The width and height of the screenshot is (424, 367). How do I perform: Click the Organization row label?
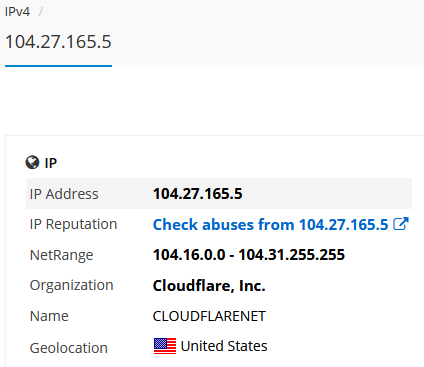click(72, 285)
